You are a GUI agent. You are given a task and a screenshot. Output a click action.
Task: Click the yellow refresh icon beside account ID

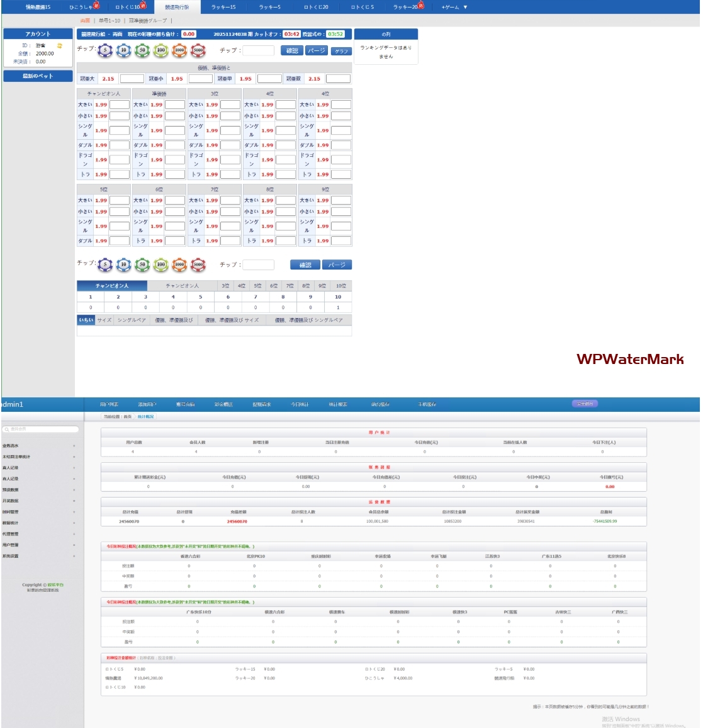60,46
